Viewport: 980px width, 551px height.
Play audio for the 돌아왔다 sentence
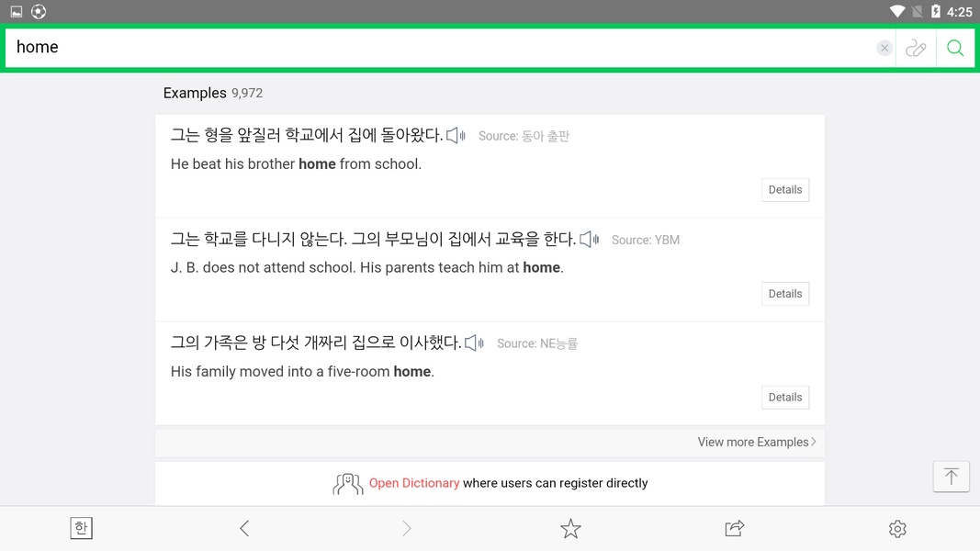(456, 135)
